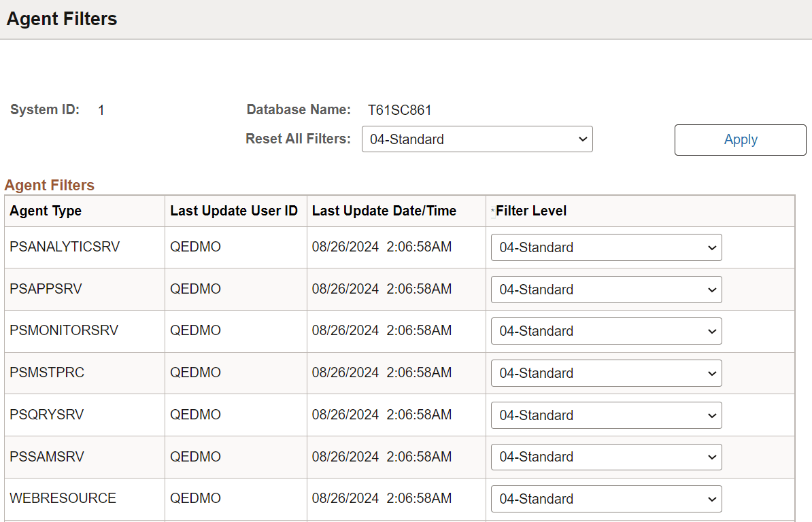Click the System ID value 1
Viewport: 812px width, 522px height.
[101, 109]
